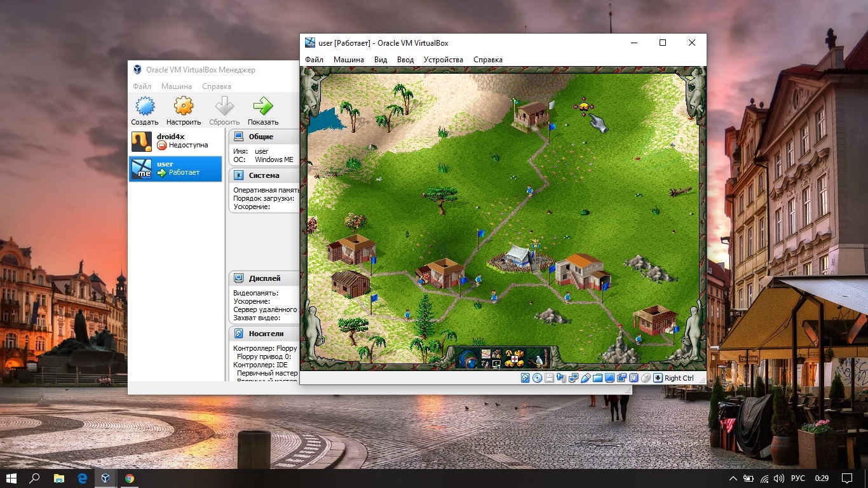The width and height of the screenshot is (868, 488).
Task: Click the display monitor icon in VM status bar
Action: click(609, 378)
